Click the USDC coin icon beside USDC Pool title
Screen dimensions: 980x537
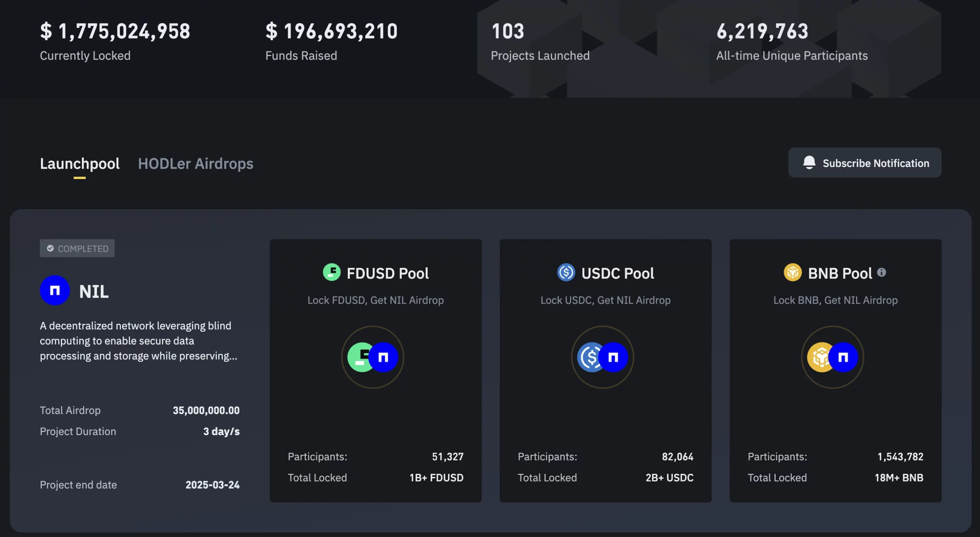coord(566,273)
